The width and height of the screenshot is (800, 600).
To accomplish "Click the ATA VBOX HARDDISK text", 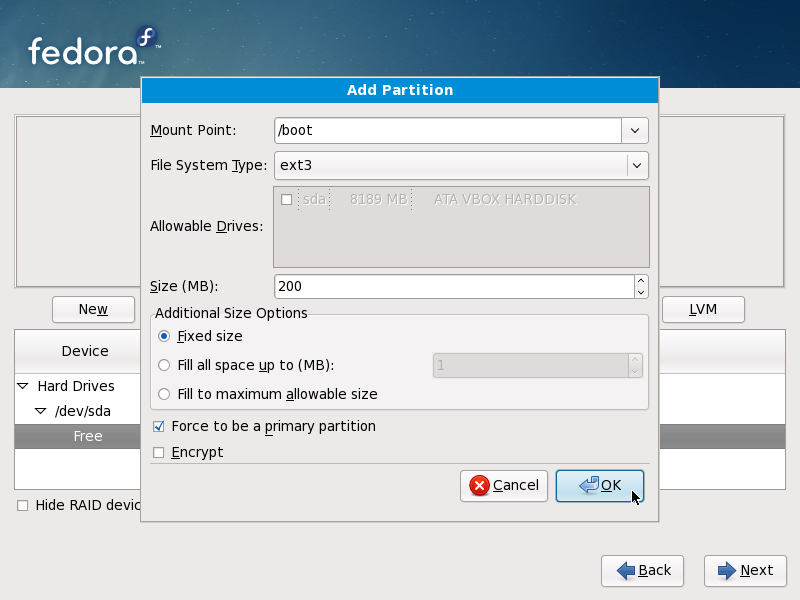I will point(505,199).
